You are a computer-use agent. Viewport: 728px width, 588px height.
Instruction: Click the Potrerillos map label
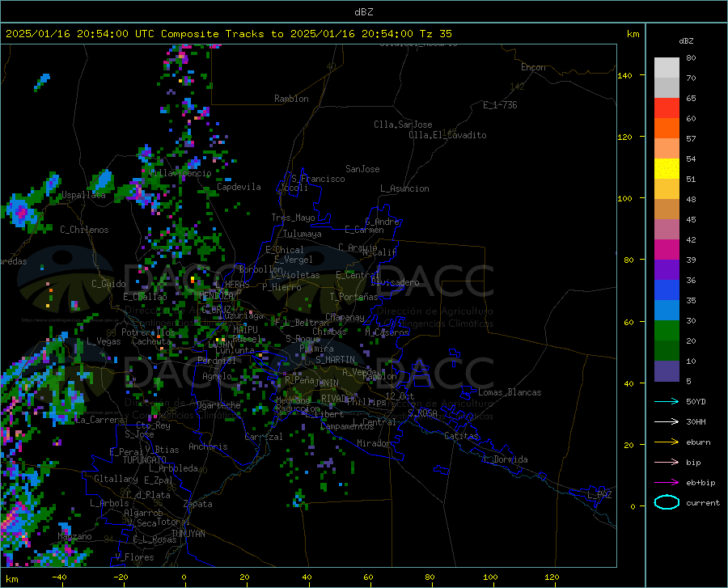pyautogui.click(x=148, y=332)
